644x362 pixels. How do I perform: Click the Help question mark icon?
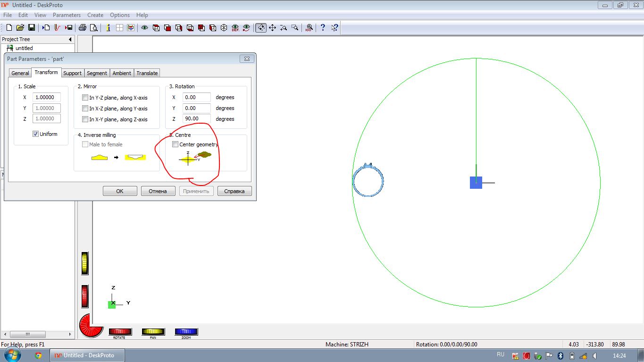(x=323, y=28)
